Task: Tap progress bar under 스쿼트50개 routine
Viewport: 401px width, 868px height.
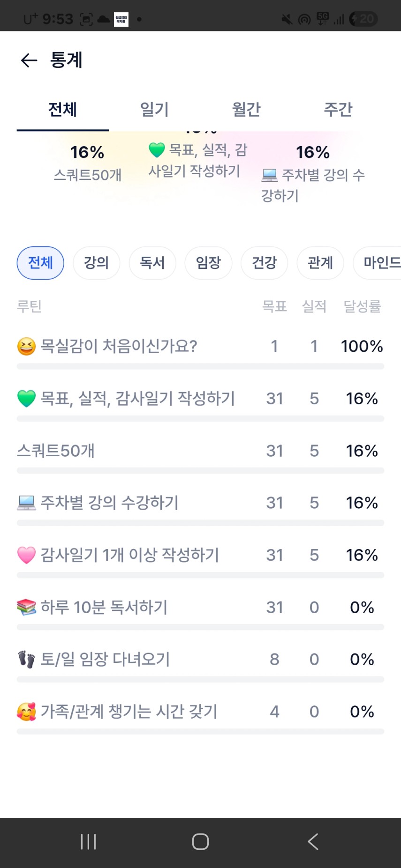Action: tap(200, 470)
